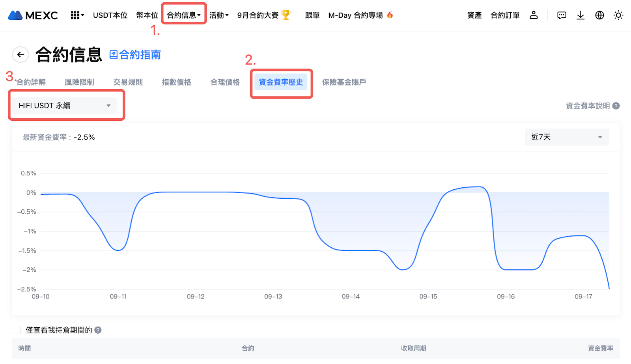Click the 09-14 point on funding chart

point(351,250)
